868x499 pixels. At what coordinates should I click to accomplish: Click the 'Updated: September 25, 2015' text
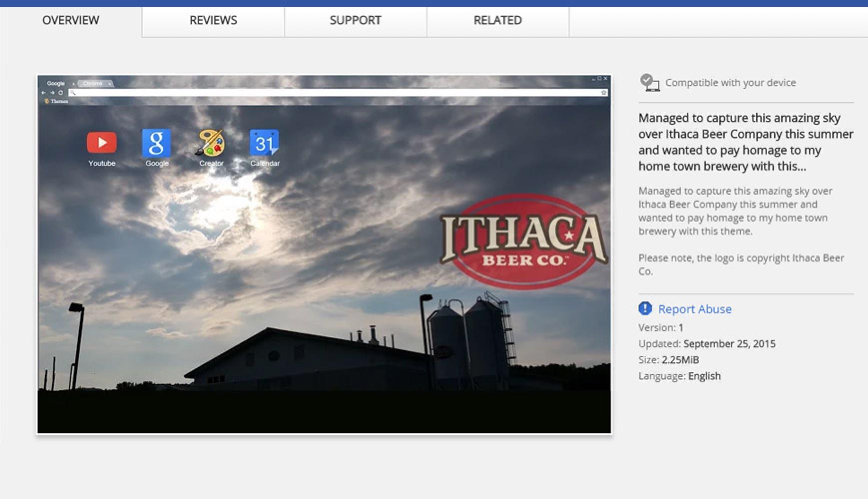pyautogui.click(x=707, y=344)
